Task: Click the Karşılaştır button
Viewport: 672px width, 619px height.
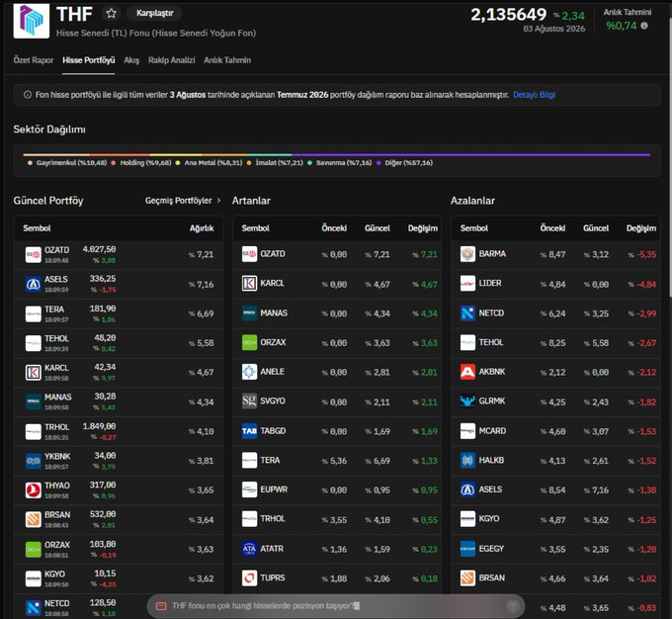Action: coord(154,13)
